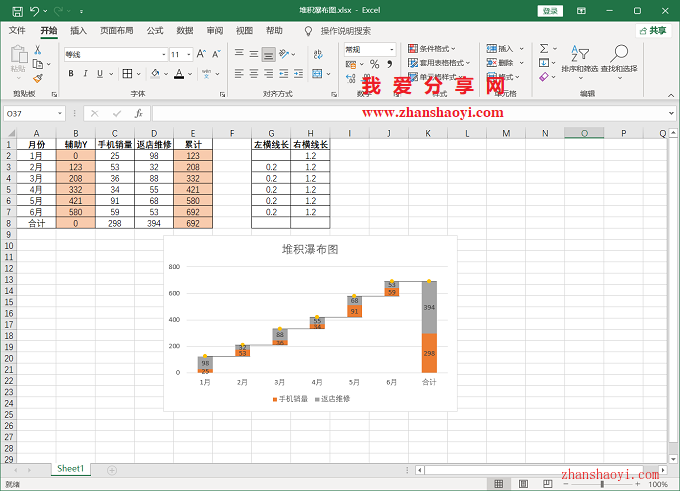
Task: Toggle Underline formatting
Action: 100,74
